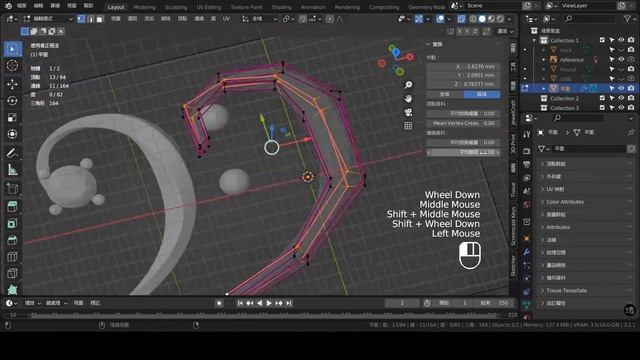The height and width of the screenshot is (360, 640).
Task: Select the Loop Cut tool
Action: point(12,257)
